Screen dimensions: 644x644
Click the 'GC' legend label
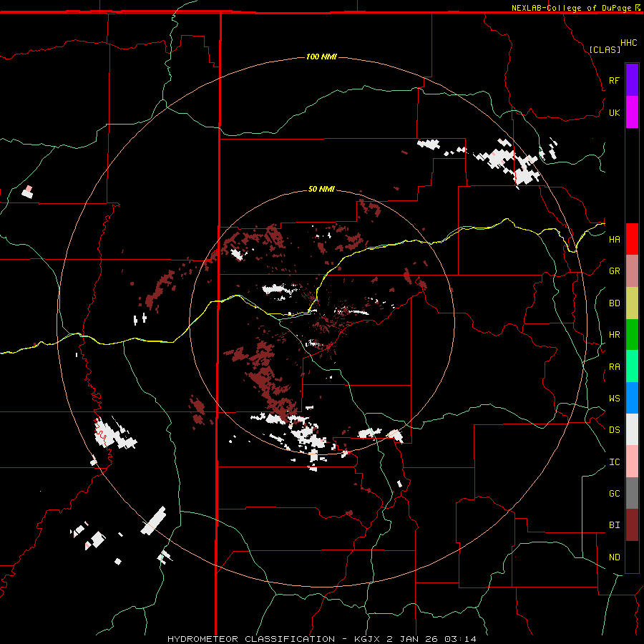[614, 494]
